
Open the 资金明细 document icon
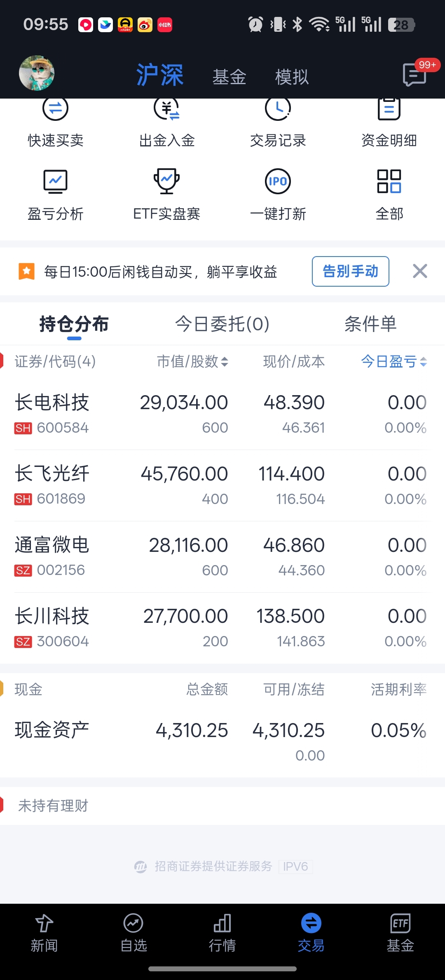[x=389, y=110]
